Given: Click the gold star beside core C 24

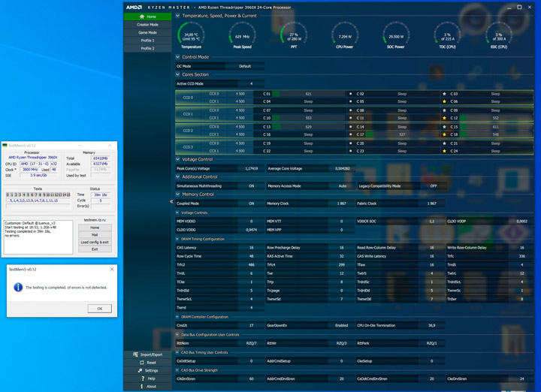Looking at the screenshot, I should (x=444, y=151).
